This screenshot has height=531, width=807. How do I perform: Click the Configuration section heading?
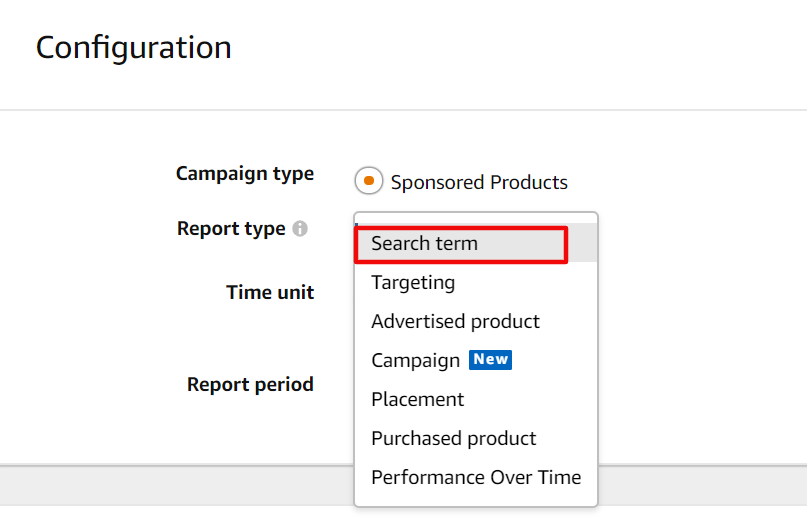134,48
